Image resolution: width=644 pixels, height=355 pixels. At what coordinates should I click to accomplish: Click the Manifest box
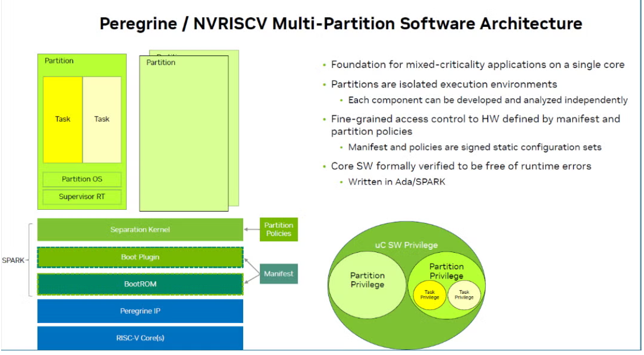tap(279, 274)
